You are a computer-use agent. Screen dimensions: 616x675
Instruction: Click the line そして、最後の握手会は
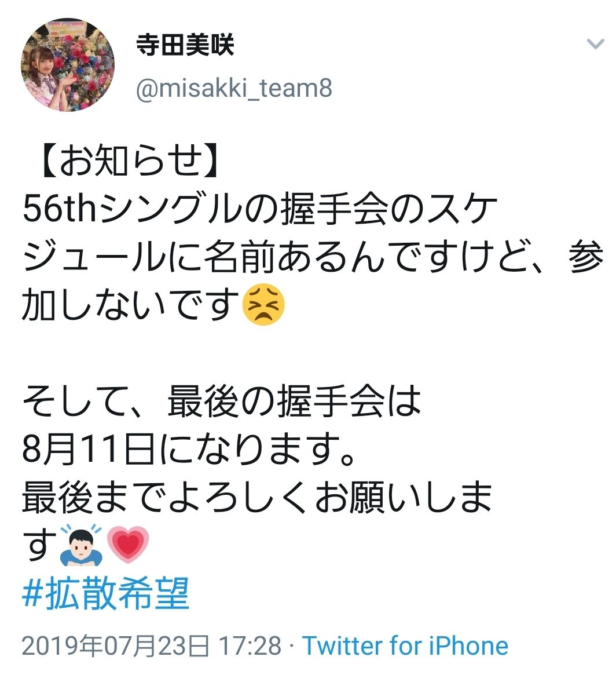pos(222,401)
